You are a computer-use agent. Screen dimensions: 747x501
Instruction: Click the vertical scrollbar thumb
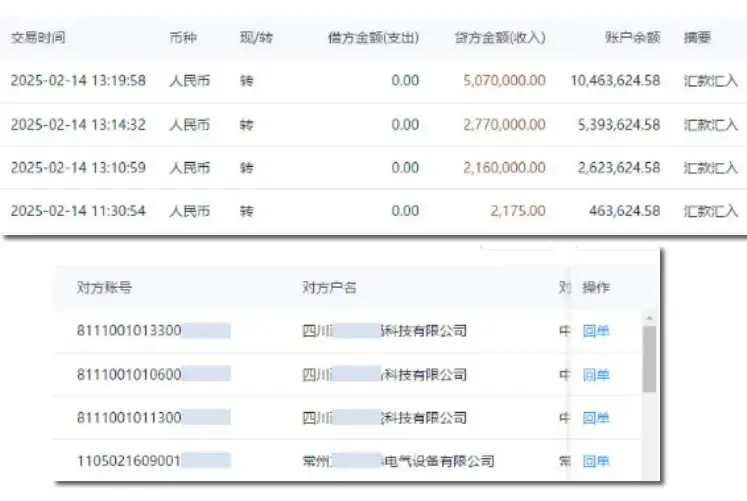tap(649, 359)
